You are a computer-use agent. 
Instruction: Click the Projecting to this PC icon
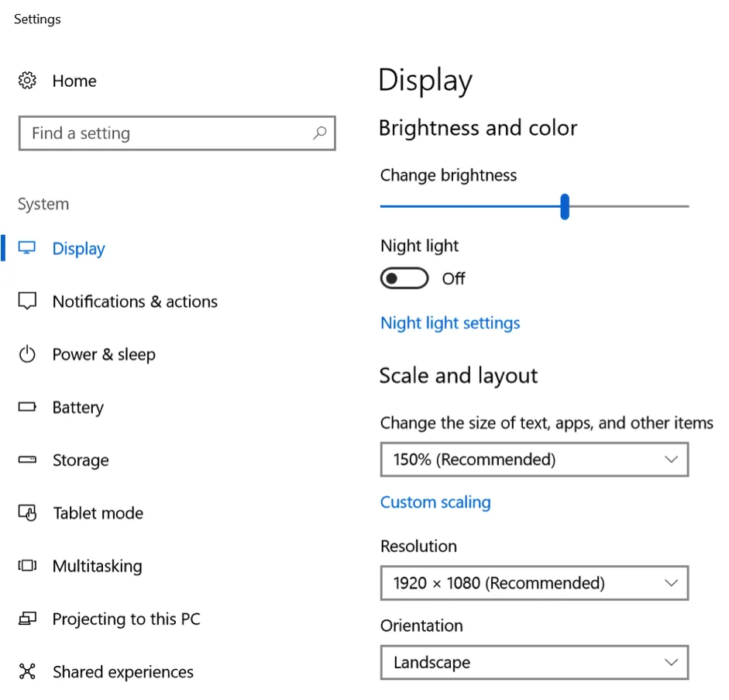coord(27,619)
